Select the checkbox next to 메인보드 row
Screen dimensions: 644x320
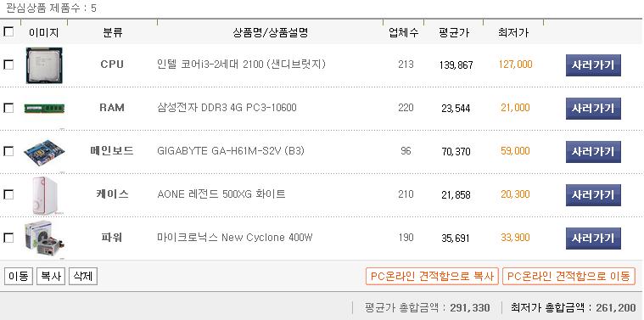pyautogui.click(x=8, y=151)
